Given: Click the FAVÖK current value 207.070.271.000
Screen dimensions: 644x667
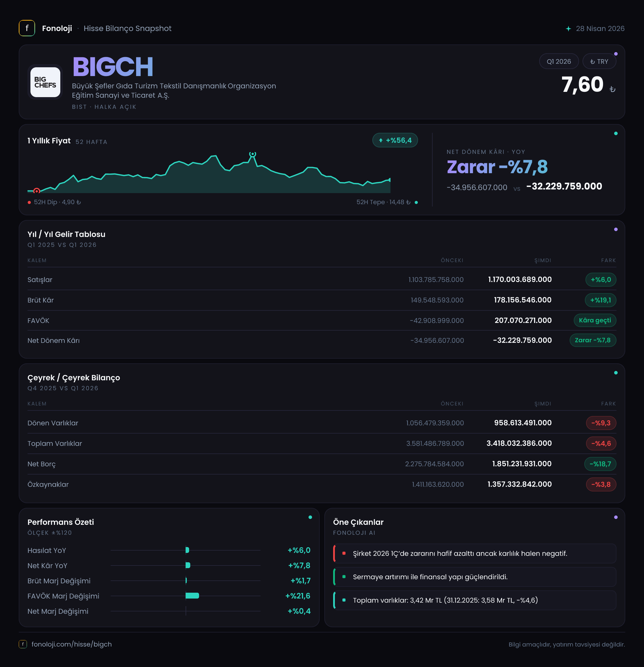Looking at the screenshot, I should pos(523,320).
